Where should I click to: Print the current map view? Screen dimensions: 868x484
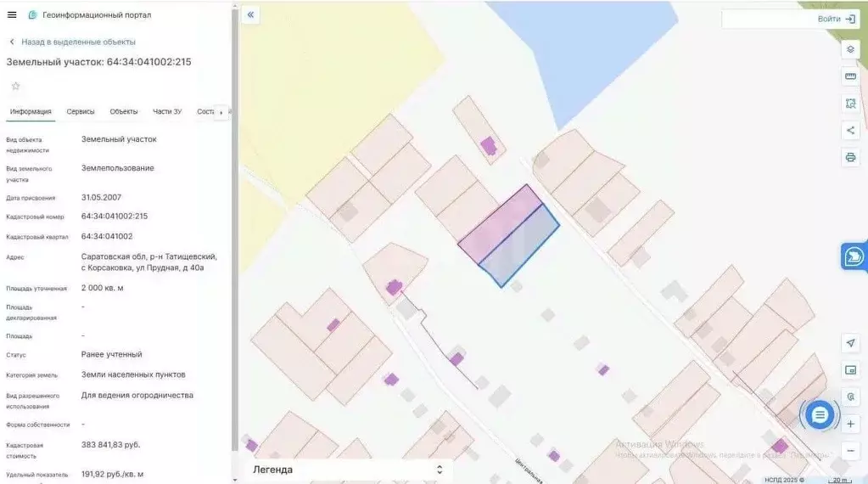(x=850, y=157)
